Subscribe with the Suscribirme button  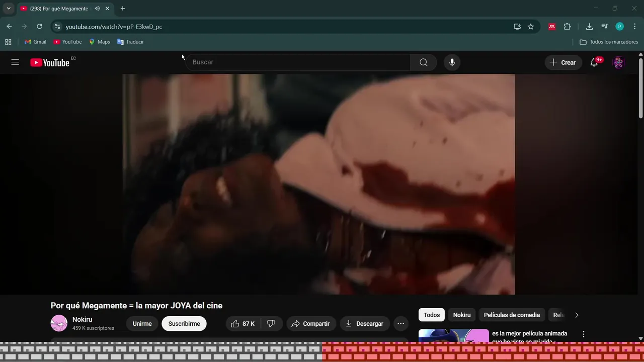184,324
